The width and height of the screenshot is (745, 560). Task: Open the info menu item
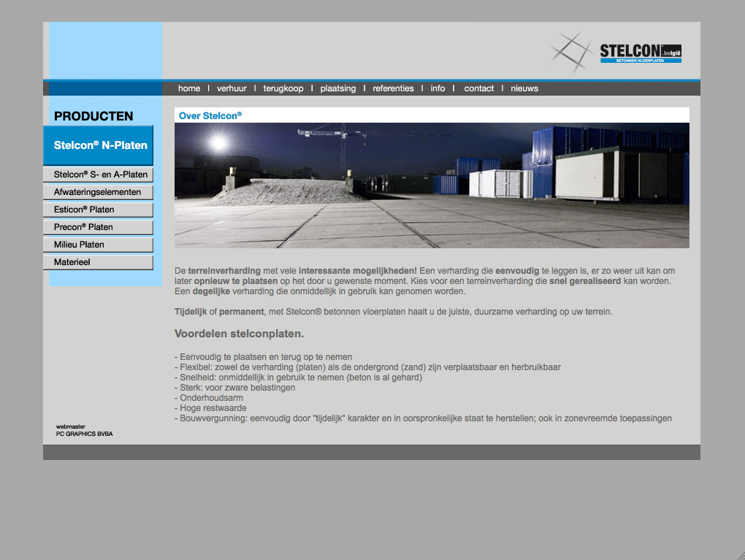(438, 88)
